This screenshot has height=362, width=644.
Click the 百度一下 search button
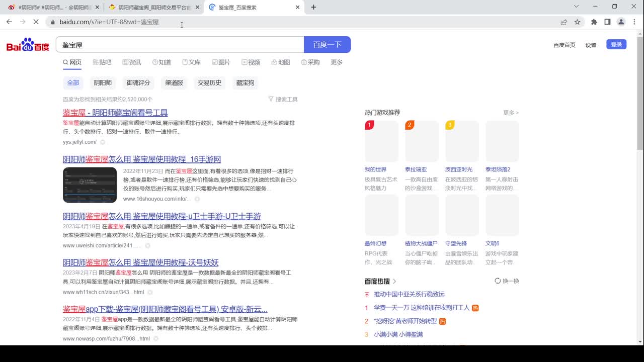[x=327, y=45]
